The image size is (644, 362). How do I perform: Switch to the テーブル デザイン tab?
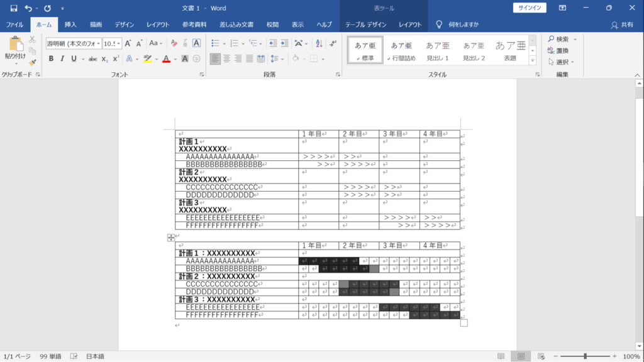365,25
